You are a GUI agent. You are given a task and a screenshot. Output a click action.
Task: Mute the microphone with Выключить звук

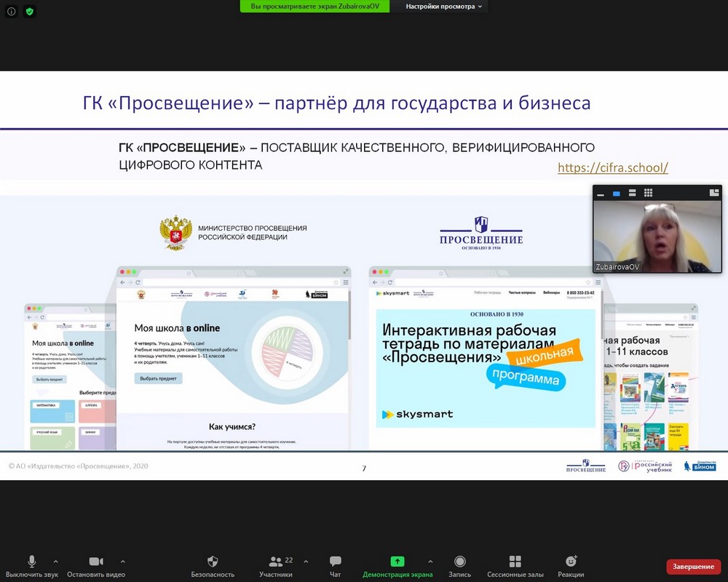point(31,566)
